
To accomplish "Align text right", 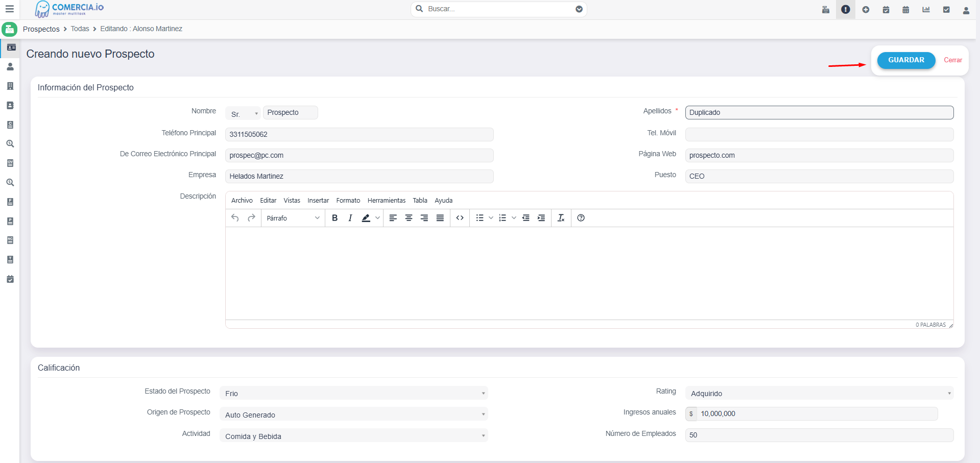I will [x=424, y=218].
